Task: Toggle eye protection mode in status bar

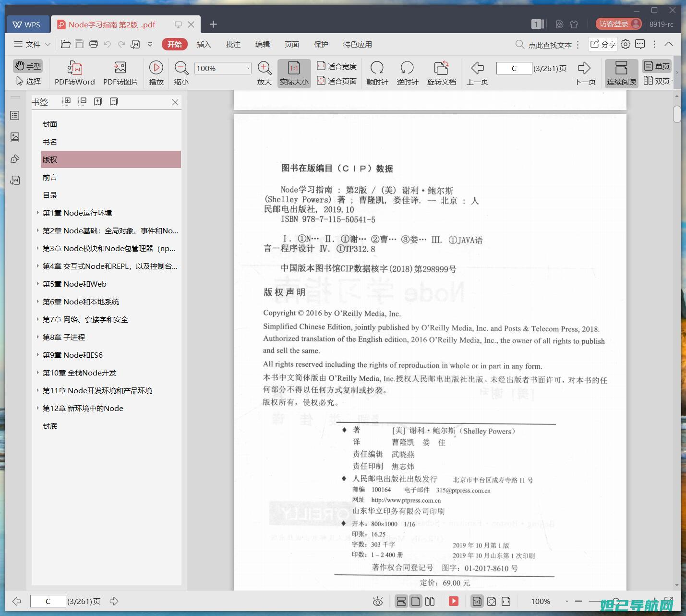Action: coord(378,601)
